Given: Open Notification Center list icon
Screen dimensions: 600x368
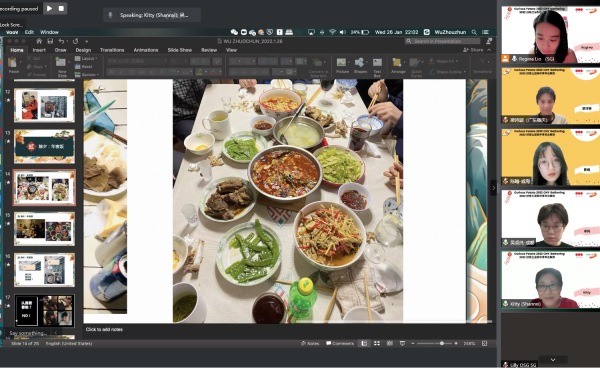Looking at the screenshot, I should click(x=486, y=32).
